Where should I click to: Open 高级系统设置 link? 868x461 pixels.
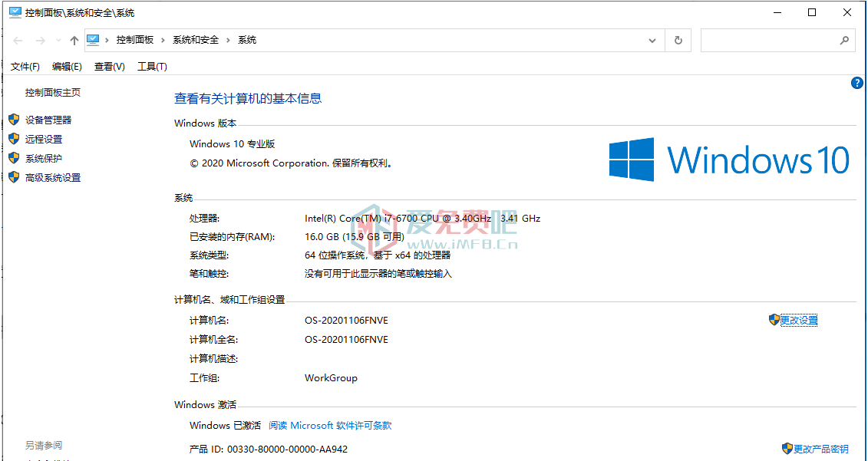53,178
